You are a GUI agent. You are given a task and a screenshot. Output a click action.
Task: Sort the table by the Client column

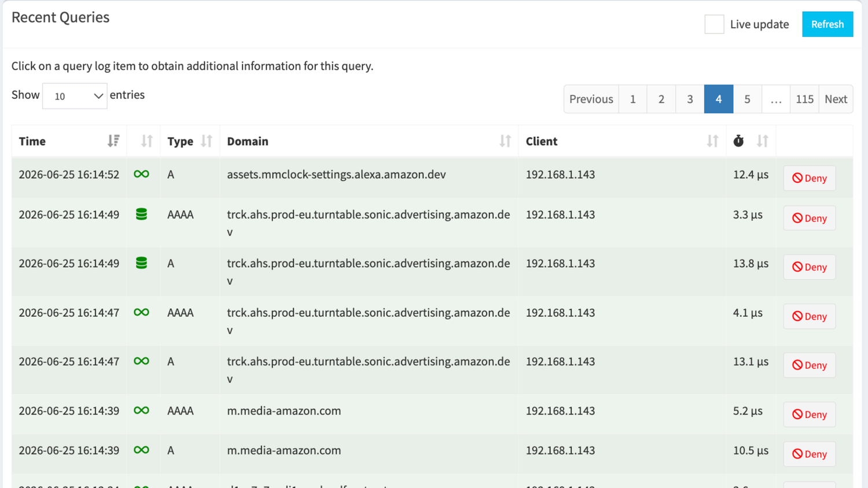712,141
